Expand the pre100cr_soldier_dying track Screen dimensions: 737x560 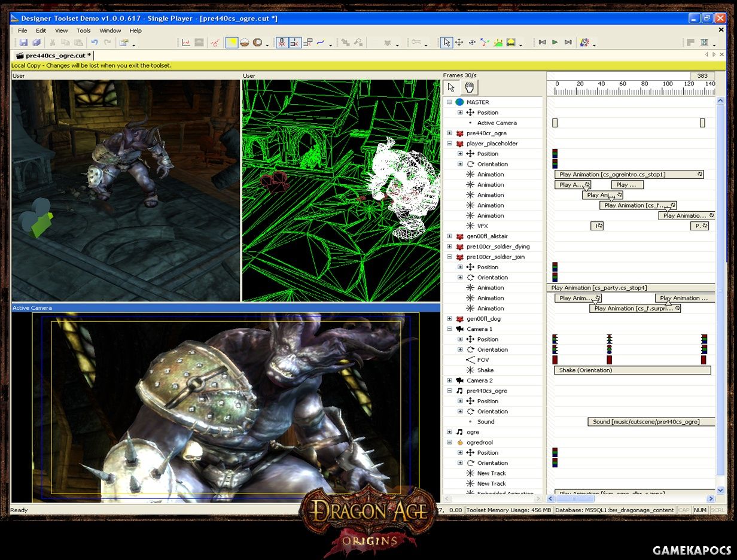[x=449, y=246]
